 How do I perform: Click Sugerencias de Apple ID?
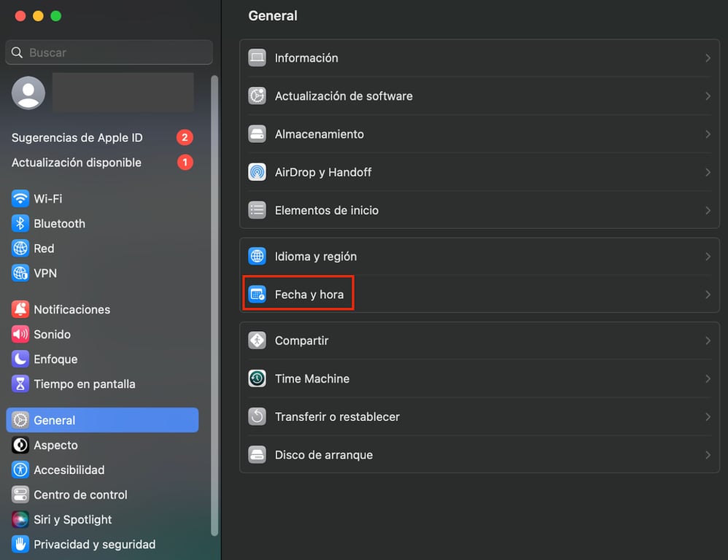coord(77,137)
